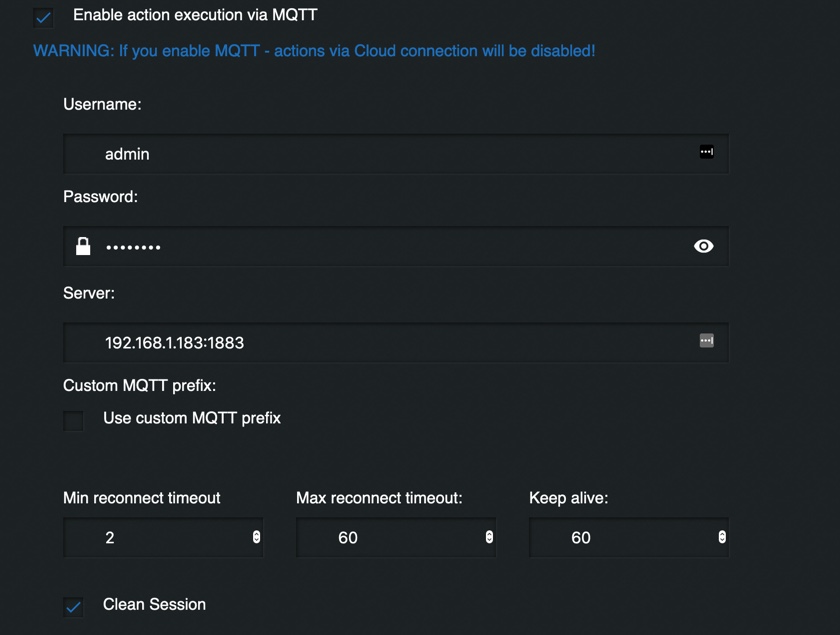840x635 pixels.
Task: Click the Max reconnect timeout value field
Action: point(396,537)
